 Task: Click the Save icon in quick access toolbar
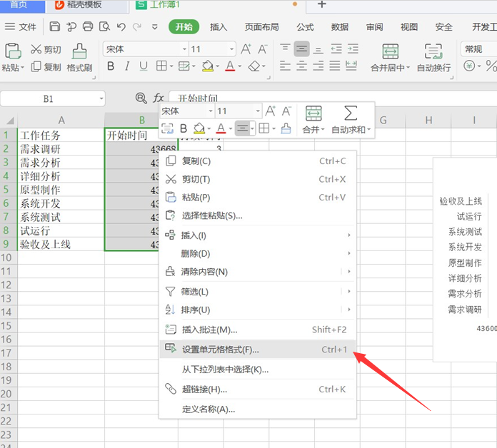click(54, 26)
